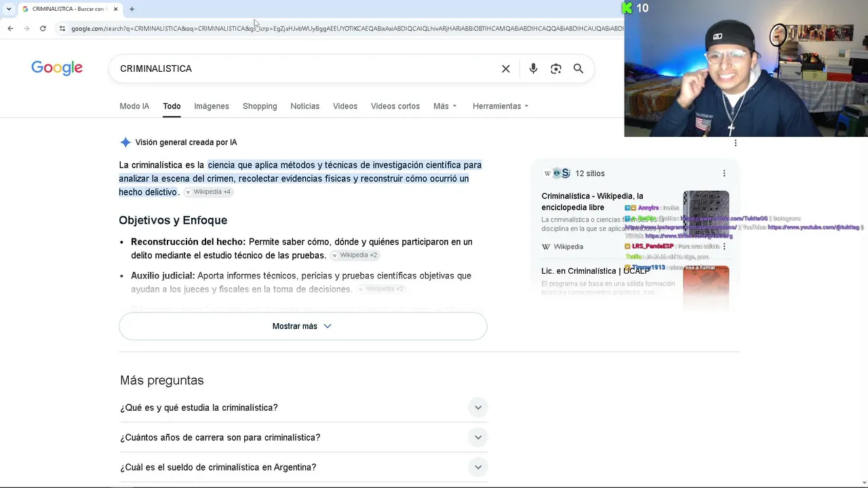
Task: Reload the page with the refresh icon
Action: point(43,28)
